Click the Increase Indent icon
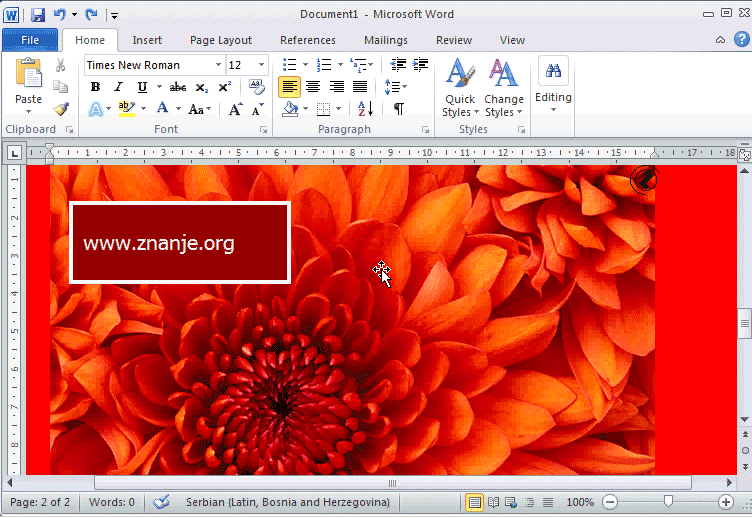This screenshot has width=752, height=518. (422, 65)
